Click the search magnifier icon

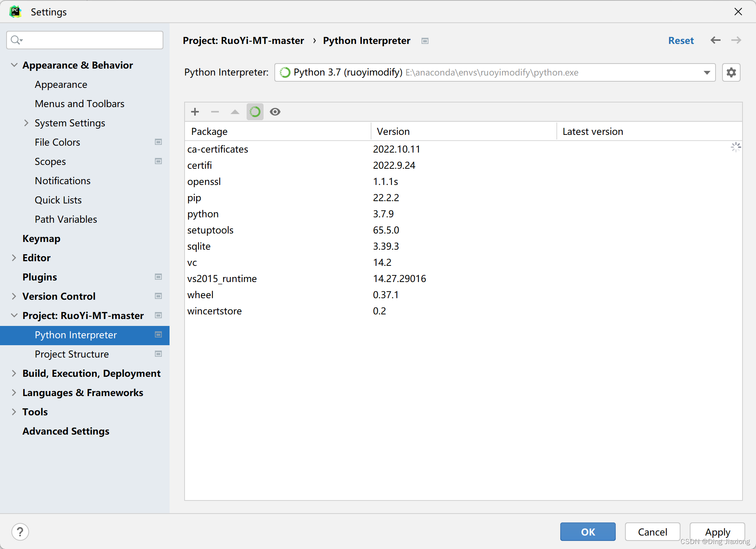(x=16, y=40)
